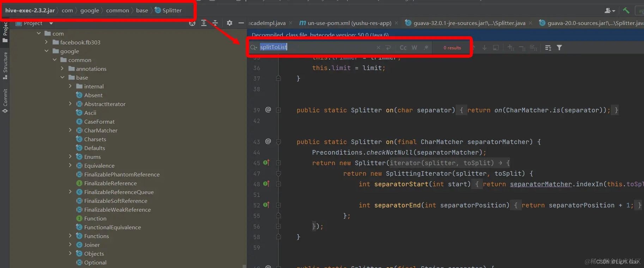Open the user account dropdown icon
644x268 pixels.
(610, 11)
